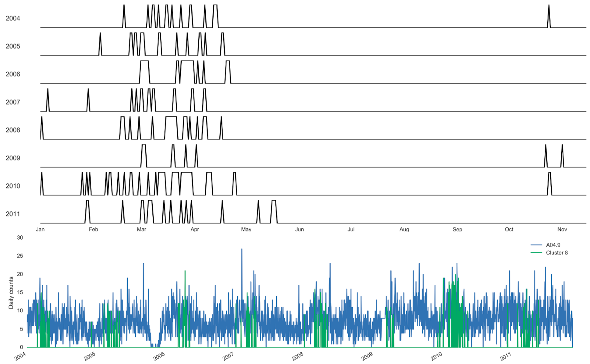590x364 pixels.
Task: Click the Jun month axis label
Action: [299, 229]
